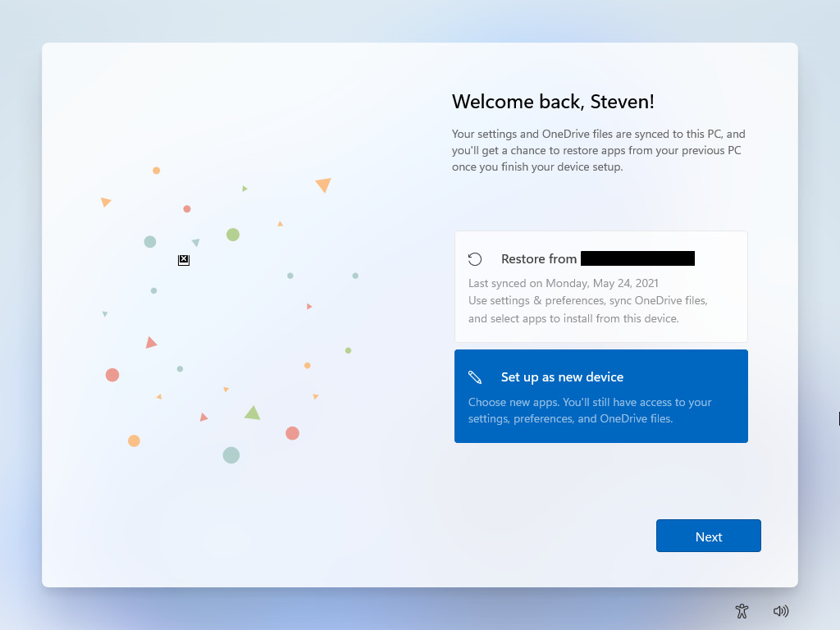Click the "Restore from" label text

(538, 259)
